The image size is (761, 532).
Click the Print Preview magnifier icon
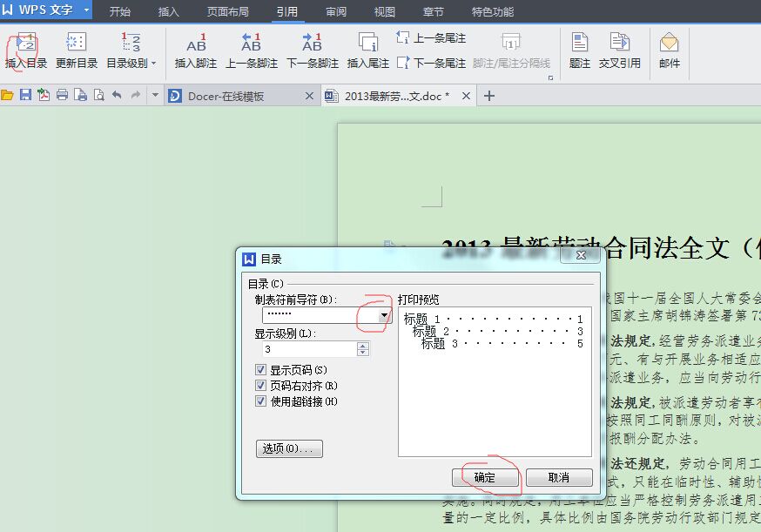(99, 95)
